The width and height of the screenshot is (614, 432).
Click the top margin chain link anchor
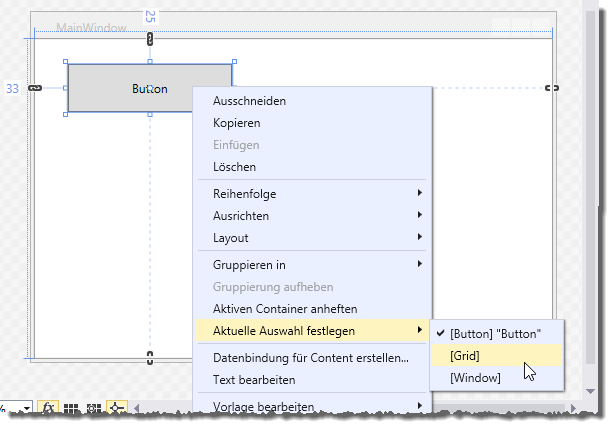click(x=150, y=39)
